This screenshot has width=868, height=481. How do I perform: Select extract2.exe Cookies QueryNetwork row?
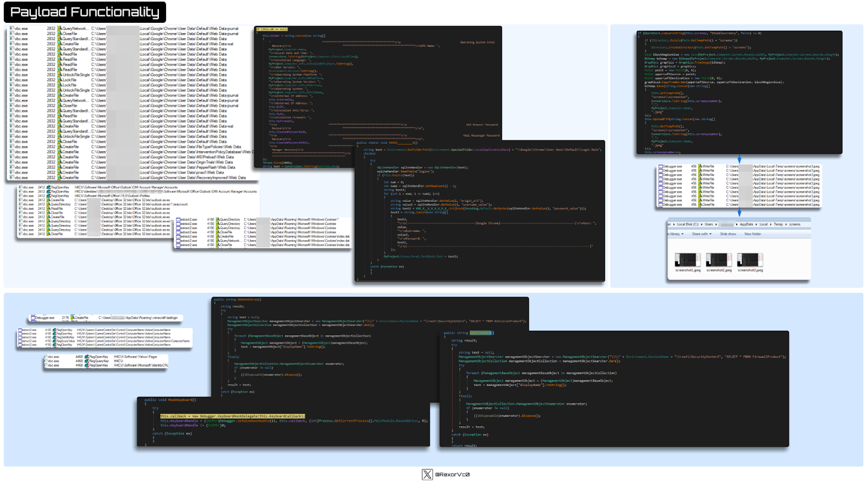(x=263, y=241)
